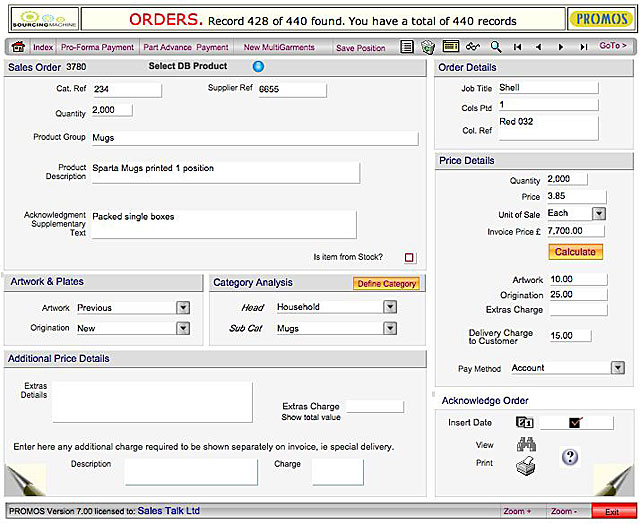Jump to the first record
The image size is (640, 524).
518,47
